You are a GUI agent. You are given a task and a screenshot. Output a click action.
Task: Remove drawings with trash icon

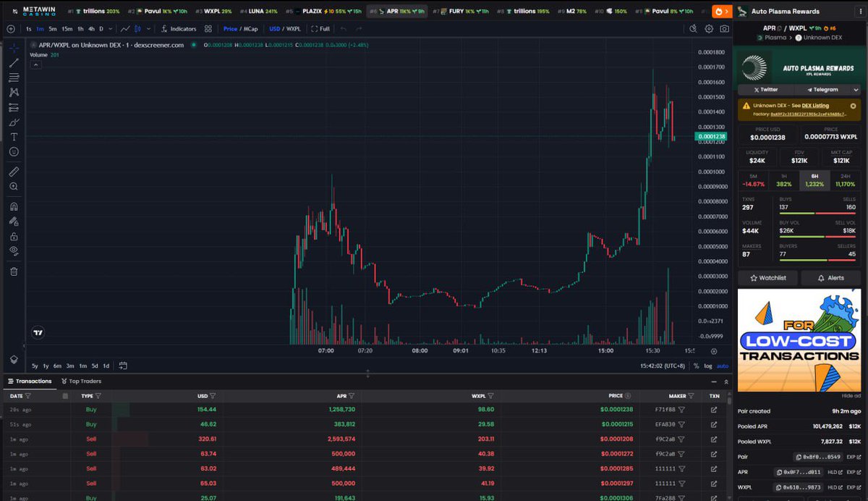pyautogui.click(x=14, y=271)
